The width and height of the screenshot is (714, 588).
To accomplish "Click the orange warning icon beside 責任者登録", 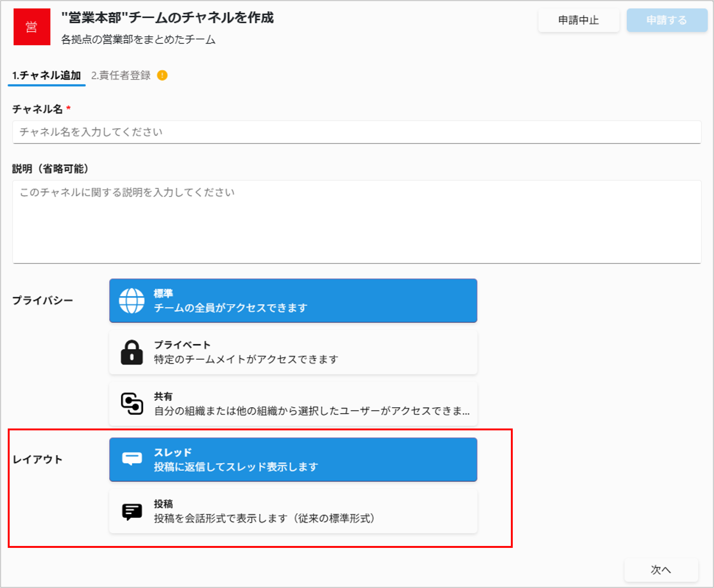I will 162,75.
